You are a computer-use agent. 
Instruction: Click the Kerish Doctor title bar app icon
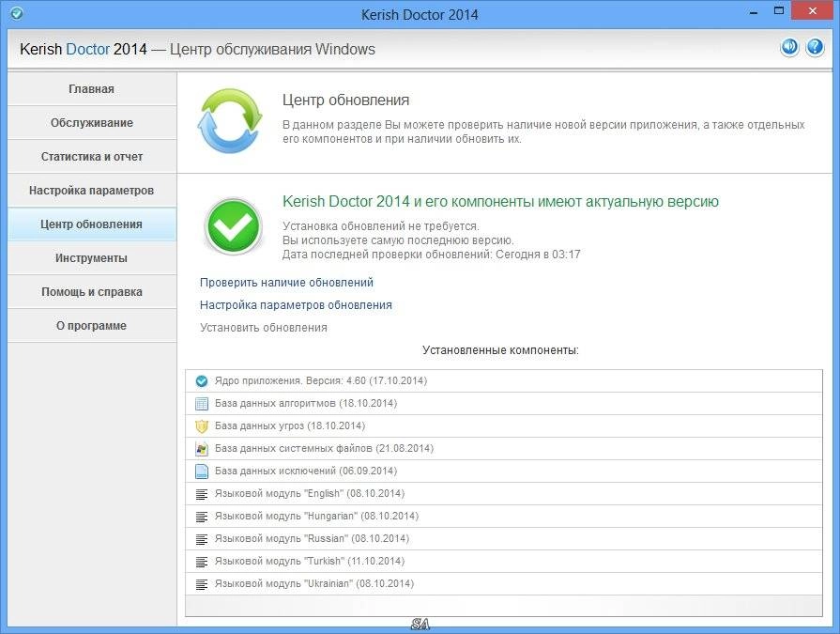[x=17, y=13]
